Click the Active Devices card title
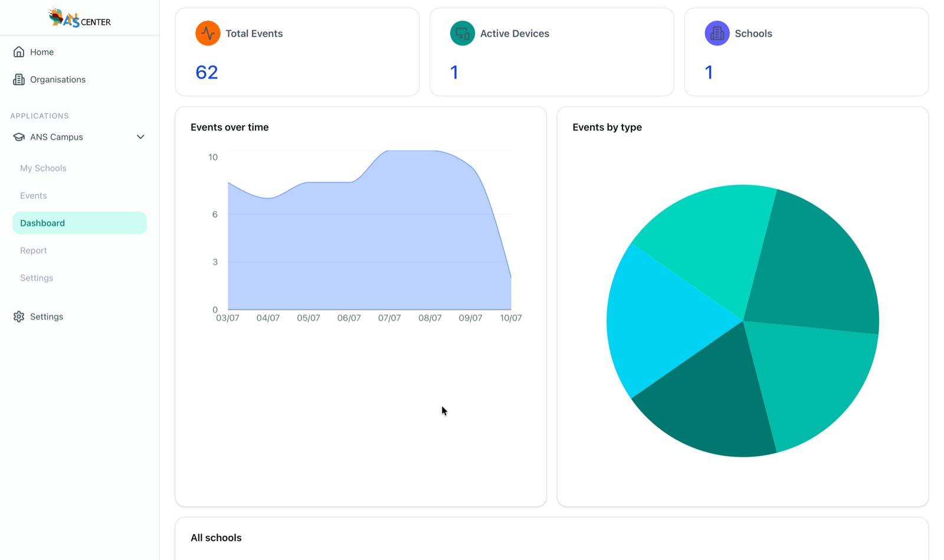 (514, 34)
